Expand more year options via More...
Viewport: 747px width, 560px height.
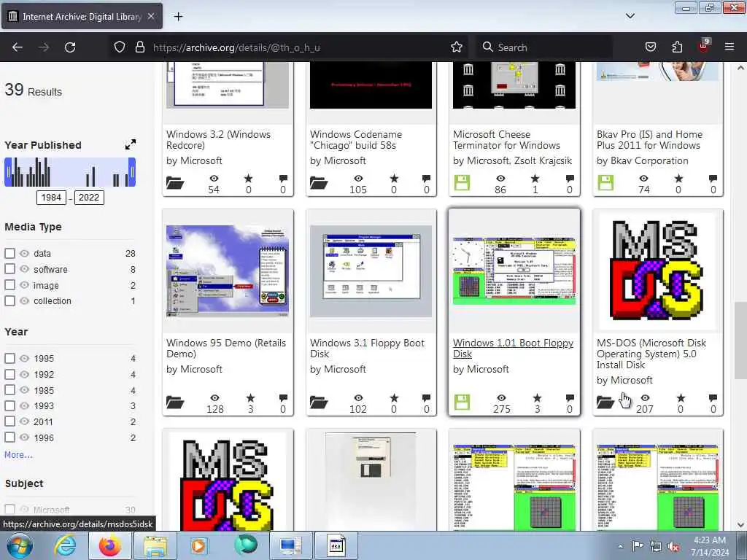point(18,455)
